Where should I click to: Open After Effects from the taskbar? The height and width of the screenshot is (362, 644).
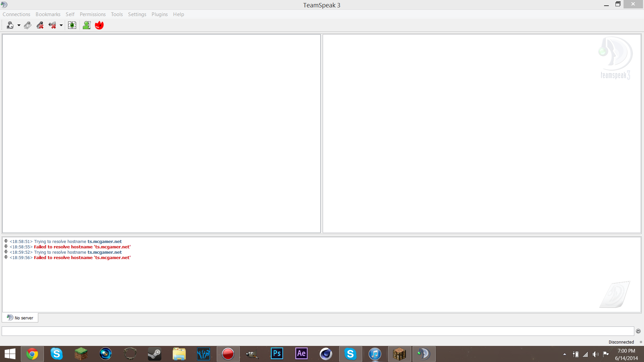302,354
